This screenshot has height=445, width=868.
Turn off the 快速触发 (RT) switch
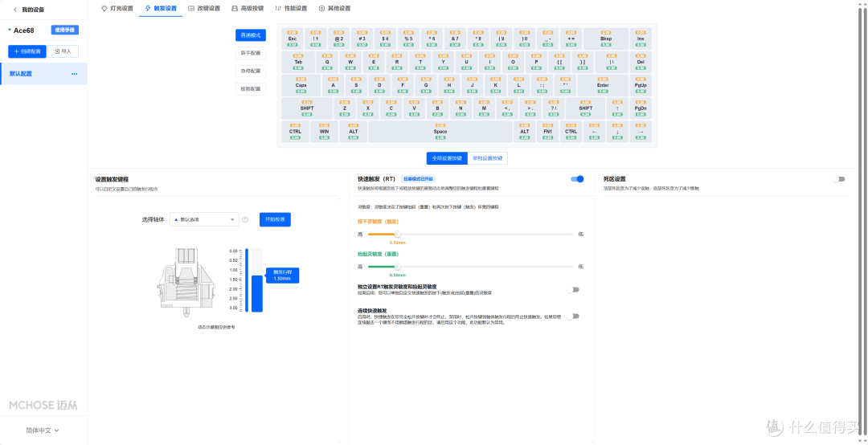tap(577, 179)
